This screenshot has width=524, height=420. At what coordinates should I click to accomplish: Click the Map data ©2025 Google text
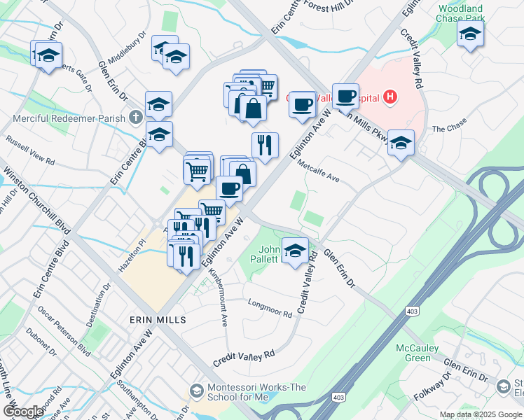click(x=481, y=415)
